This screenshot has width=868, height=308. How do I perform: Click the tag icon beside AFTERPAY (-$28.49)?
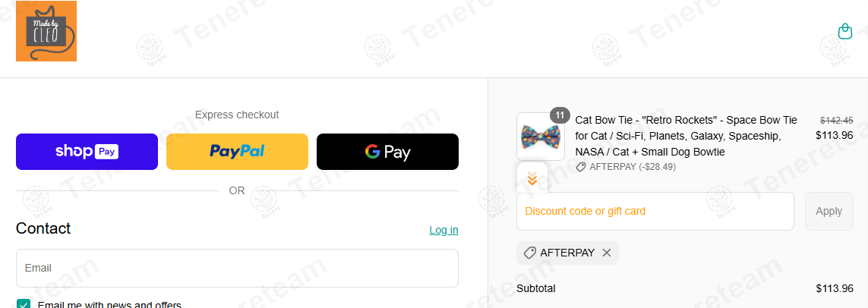(581, 167)
